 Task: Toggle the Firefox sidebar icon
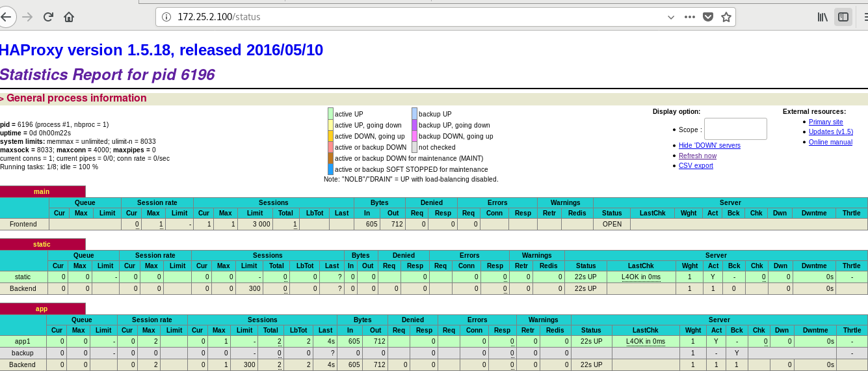[843, 17]
